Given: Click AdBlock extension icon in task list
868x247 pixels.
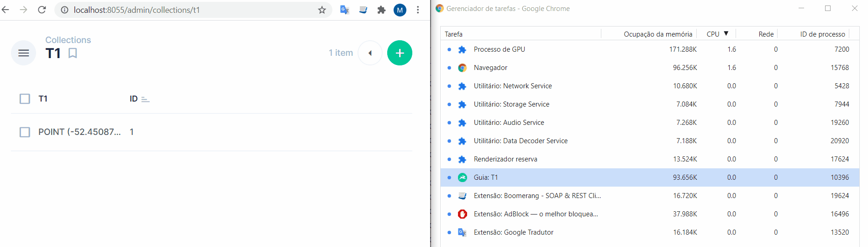Looking at the screenshot, I should tap(462, 214).
